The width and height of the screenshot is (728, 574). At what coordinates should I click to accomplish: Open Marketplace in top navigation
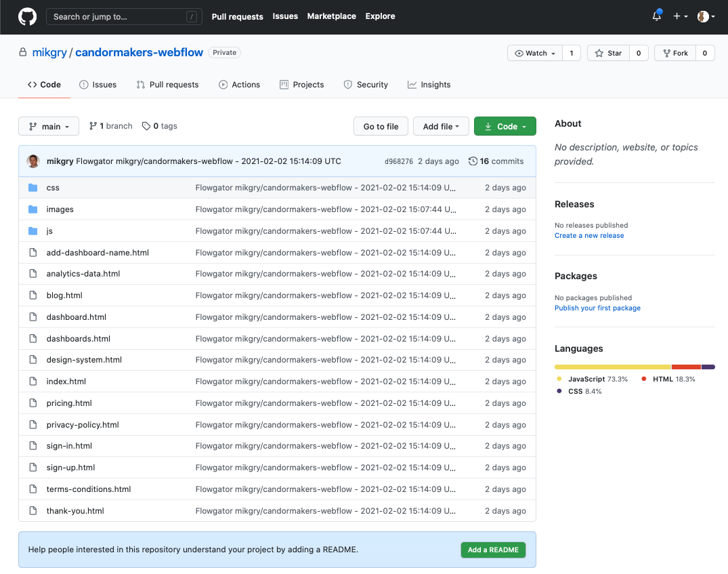[332, 16]
